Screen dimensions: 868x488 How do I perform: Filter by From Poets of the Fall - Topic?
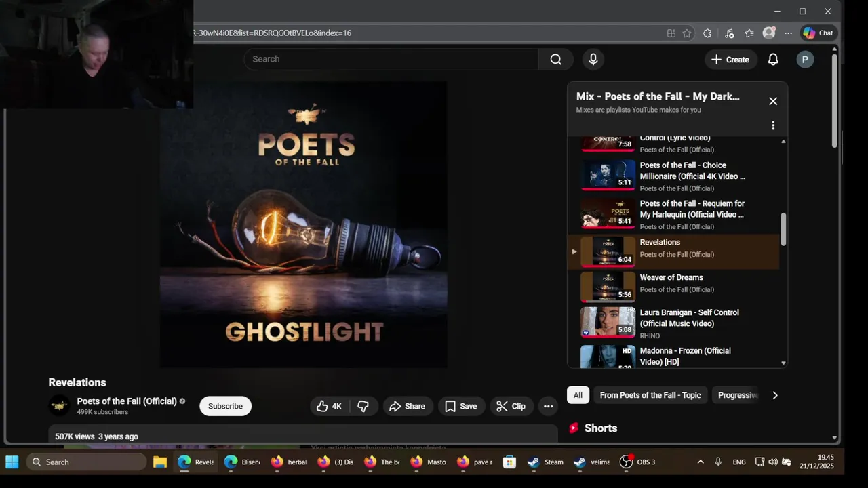pyautogui.click(x=650, y=395)
